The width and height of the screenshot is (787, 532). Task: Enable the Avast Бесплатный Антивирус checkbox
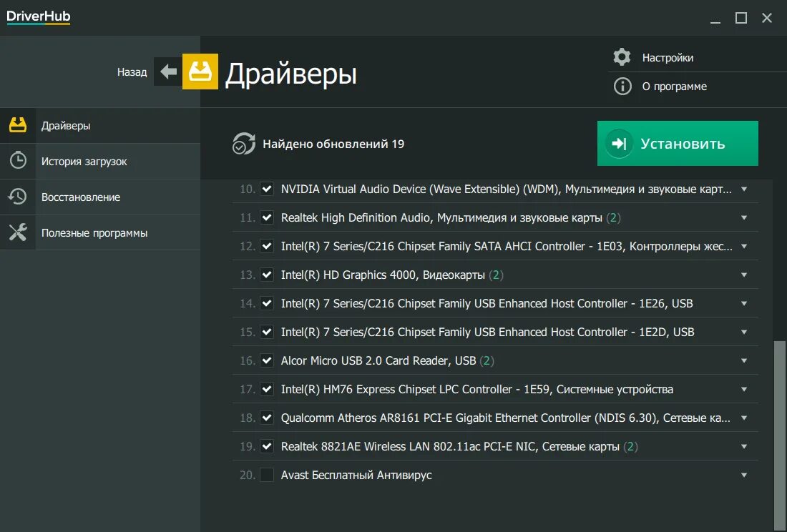point(267,475)
